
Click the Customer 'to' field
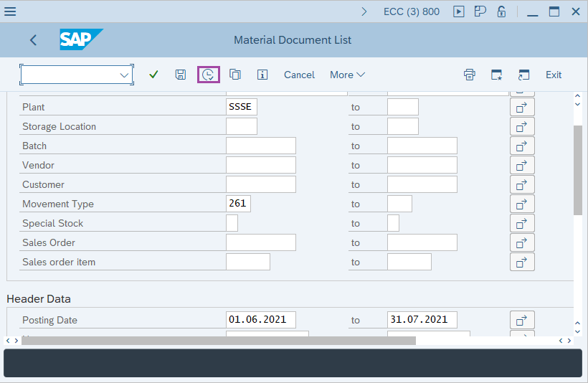(422, 184)
